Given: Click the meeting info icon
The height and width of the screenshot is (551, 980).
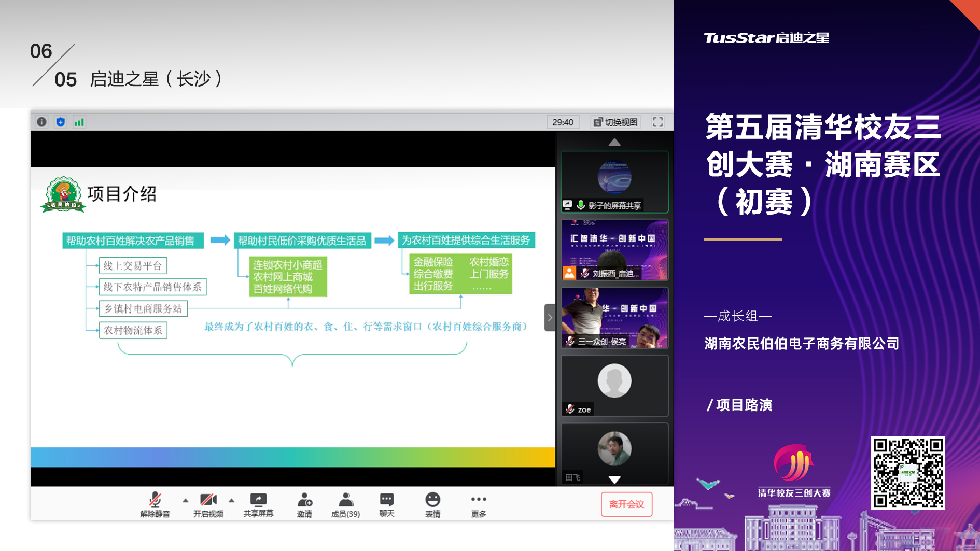Looking at the screenshot, I should 41,122.
